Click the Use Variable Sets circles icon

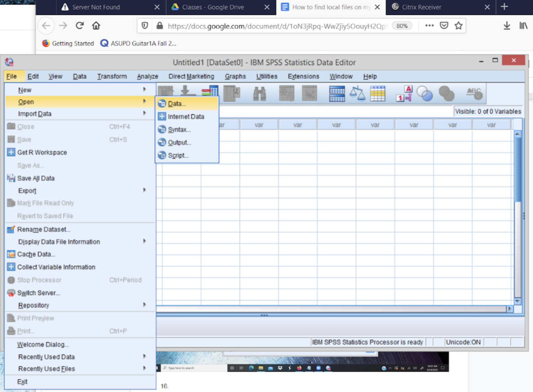coord(425,94)
